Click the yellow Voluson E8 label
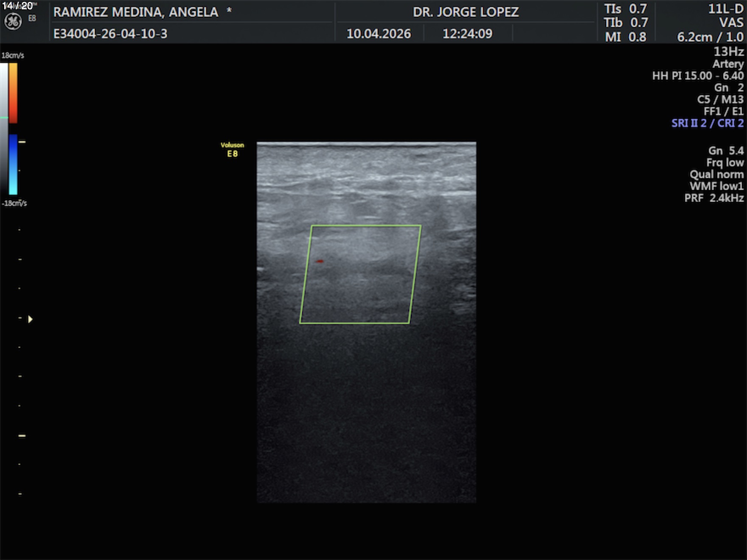 (232, 150)
